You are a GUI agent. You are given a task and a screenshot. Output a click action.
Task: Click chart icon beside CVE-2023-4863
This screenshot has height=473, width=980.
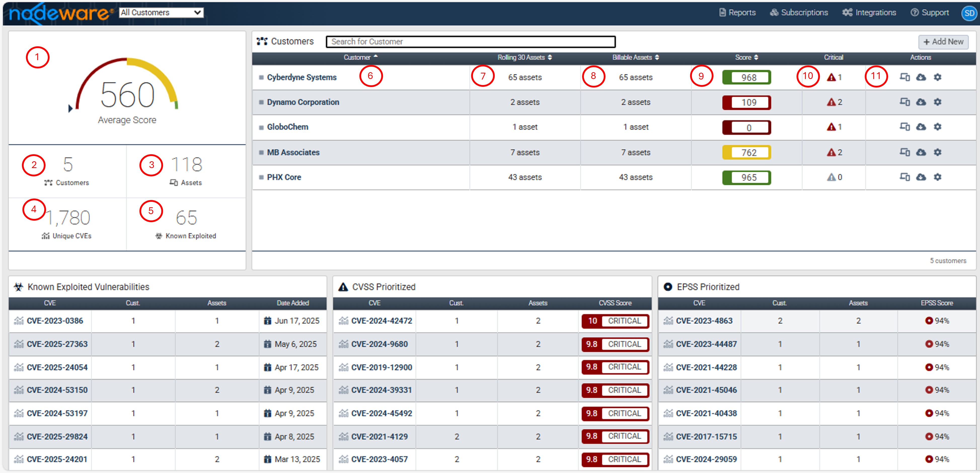pyautogui.click(x=668, y=321)
